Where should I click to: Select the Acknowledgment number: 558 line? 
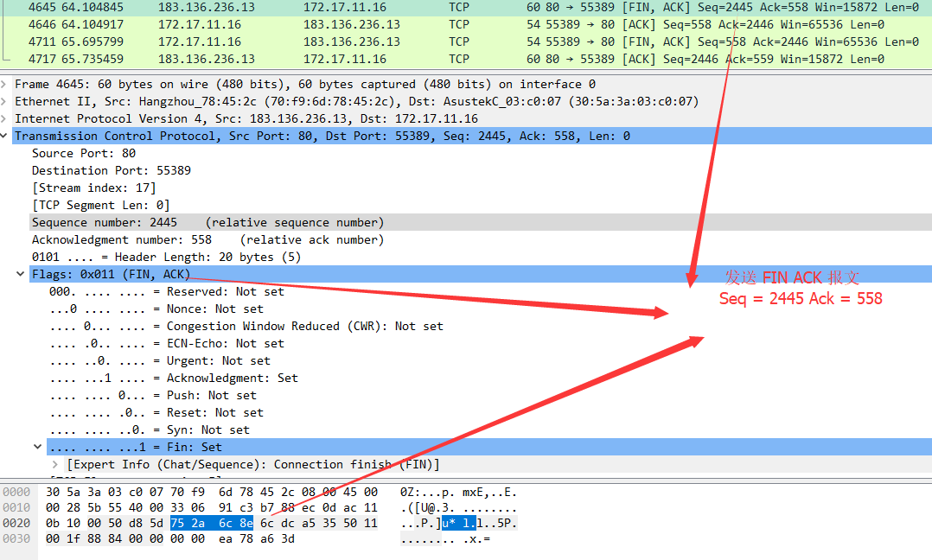click(x=207, y=239)
